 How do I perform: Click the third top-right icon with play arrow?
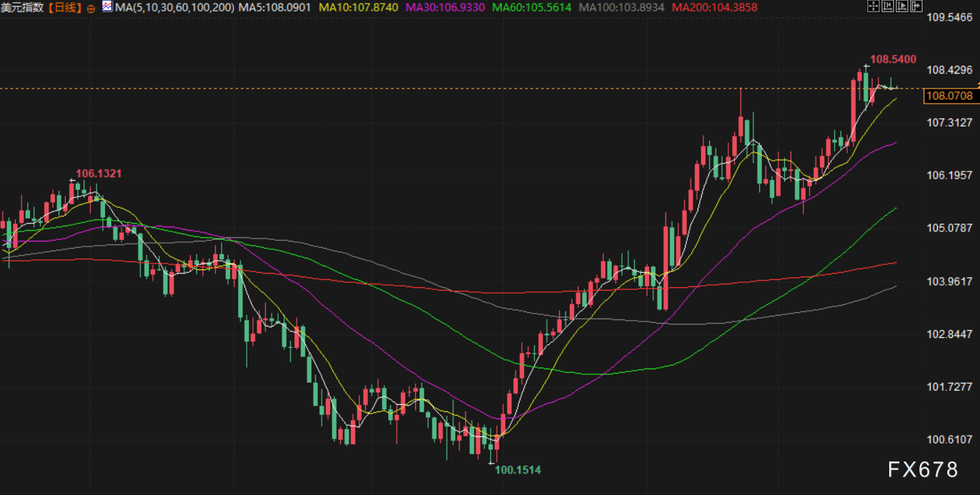(x=901, y=6)
